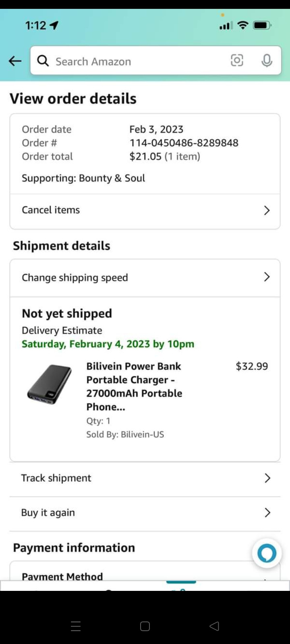
Task: Expand Track shipment chevron
Action: point(267,478)
